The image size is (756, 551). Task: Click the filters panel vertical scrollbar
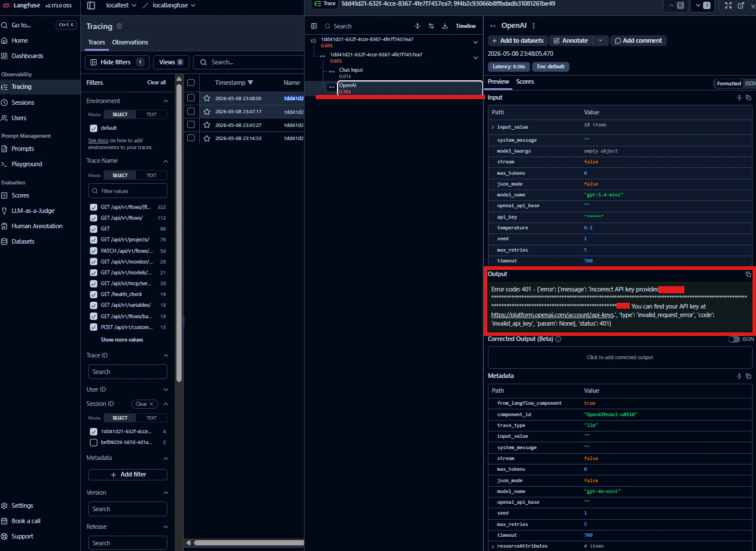(179, 233)
